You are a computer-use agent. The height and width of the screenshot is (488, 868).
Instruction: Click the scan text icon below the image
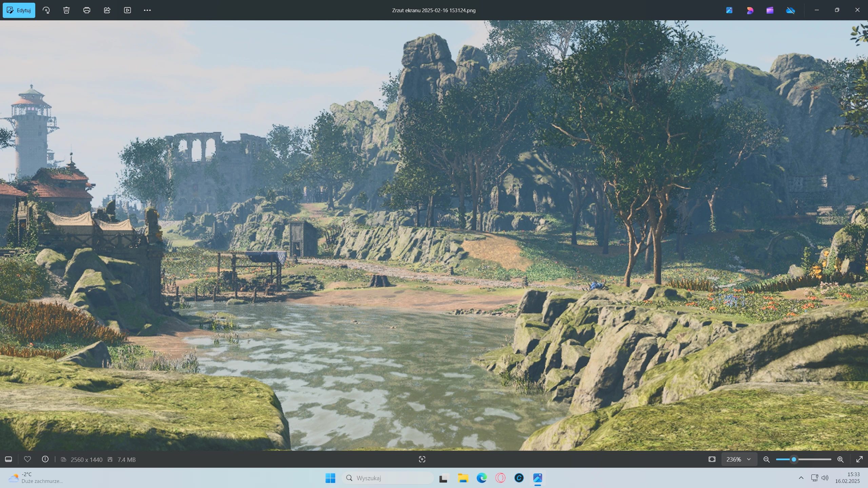422,459
